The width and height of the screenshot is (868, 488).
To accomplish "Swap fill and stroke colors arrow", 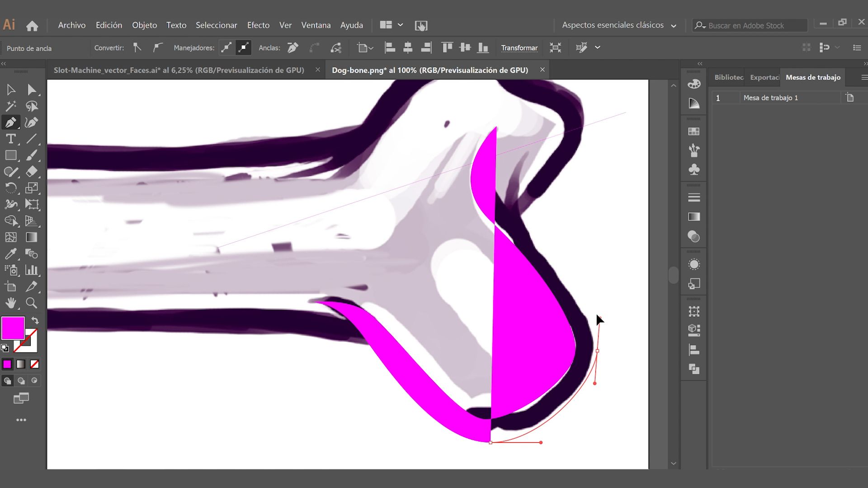I will click(35, 320).
